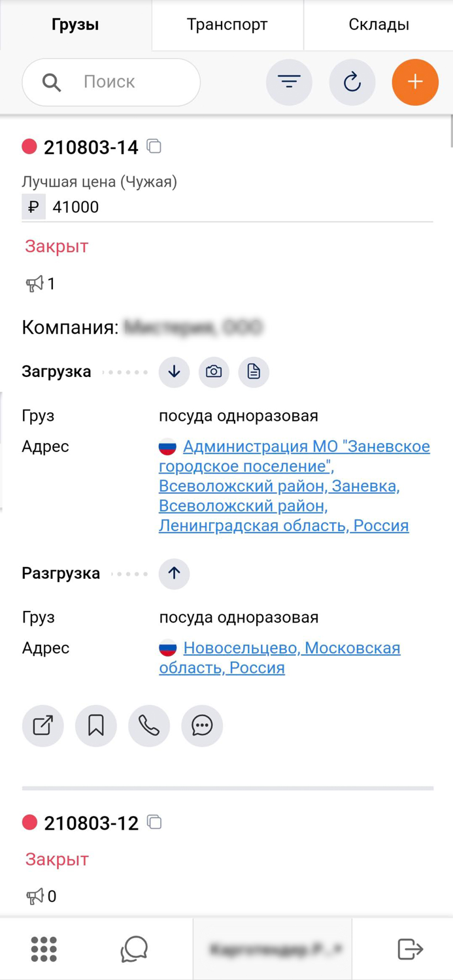Log out using the exit icon
The height and width of the screenshot is (980, 453).
point(410,949)
